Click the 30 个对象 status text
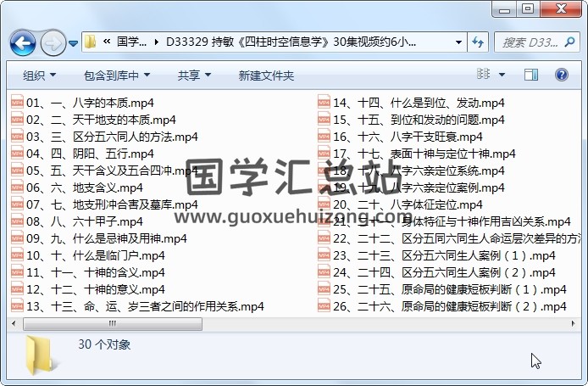This screenshot has width=588, height=386. coord(104,344)
